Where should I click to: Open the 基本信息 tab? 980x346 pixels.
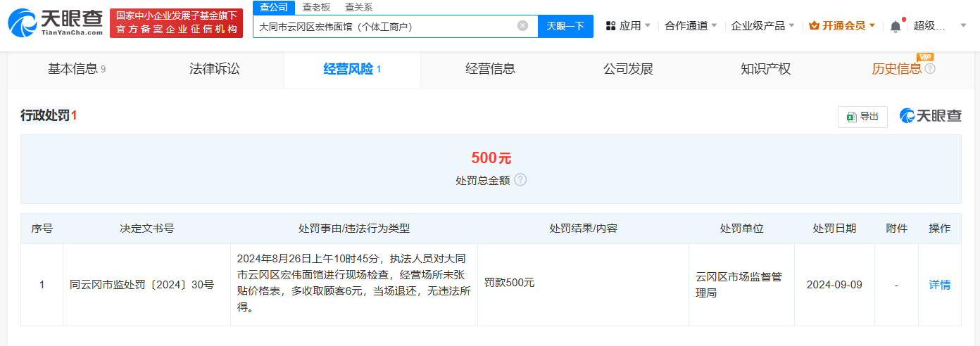(x=76, y=69)
